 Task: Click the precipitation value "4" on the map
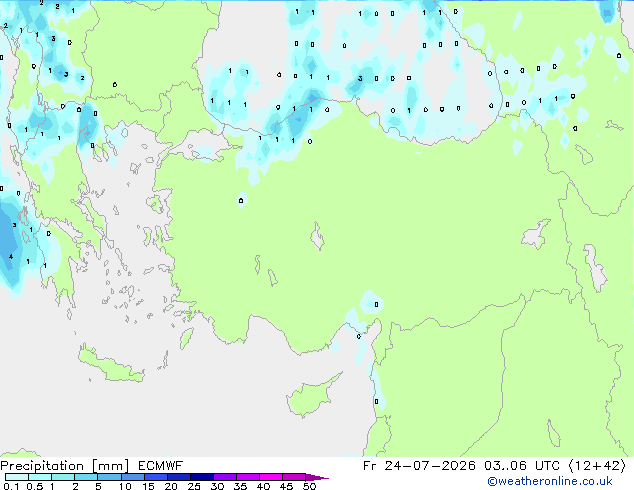[11, 256]
